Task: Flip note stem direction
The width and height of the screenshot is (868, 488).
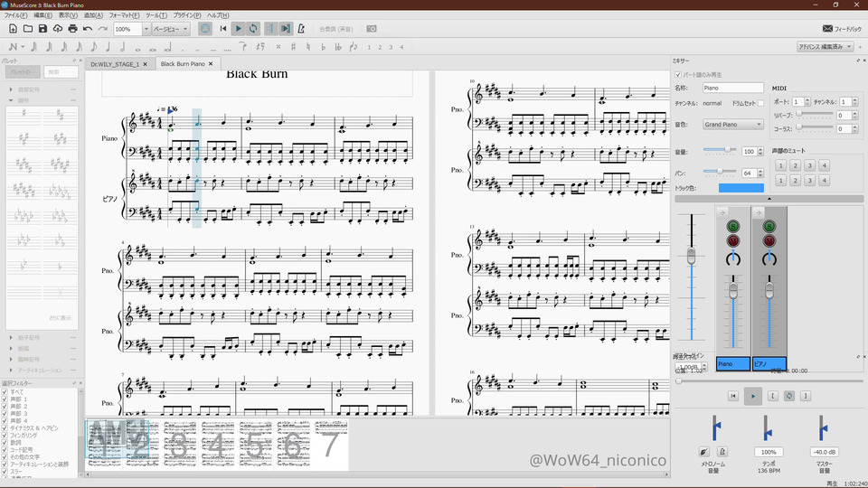Action: pos(354,47)
